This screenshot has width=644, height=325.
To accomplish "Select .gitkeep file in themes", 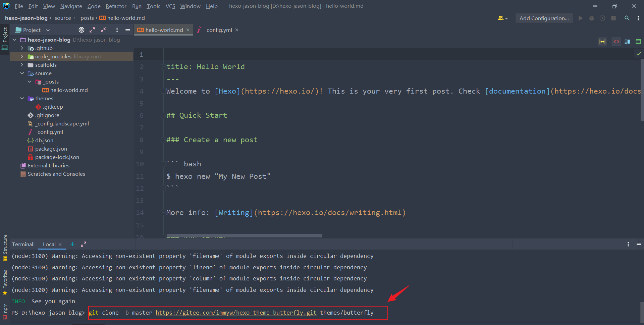I will tap(49, 107).
